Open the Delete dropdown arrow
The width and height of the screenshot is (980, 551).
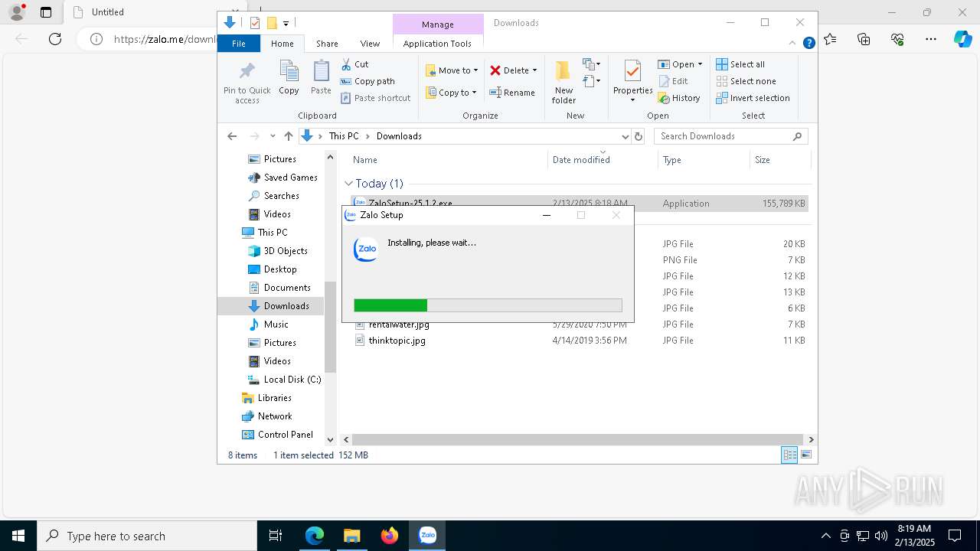coord(534,70)
